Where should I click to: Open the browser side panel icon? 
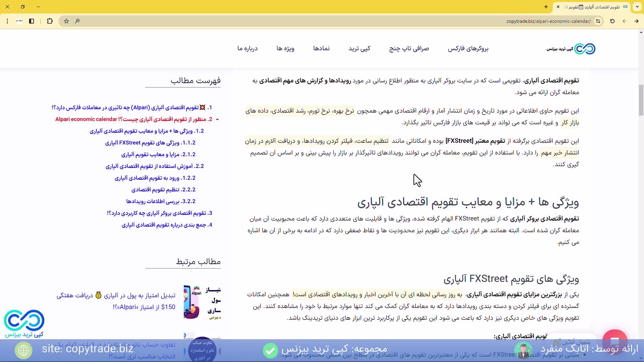32,21
